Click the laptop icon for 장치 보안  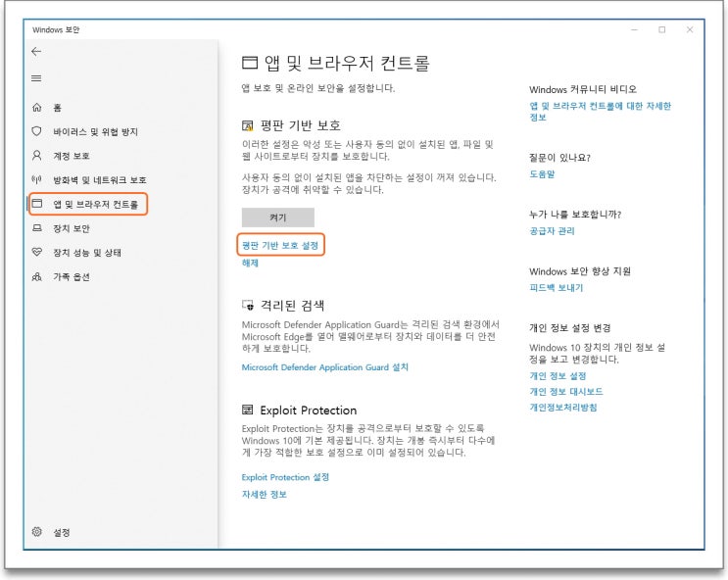36,228
